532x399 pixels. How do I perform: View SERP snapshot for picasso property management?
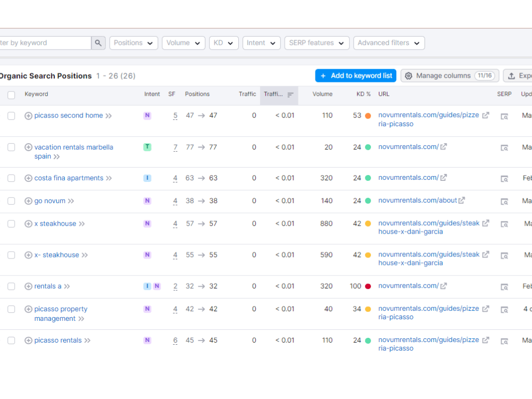click(504, 310)
